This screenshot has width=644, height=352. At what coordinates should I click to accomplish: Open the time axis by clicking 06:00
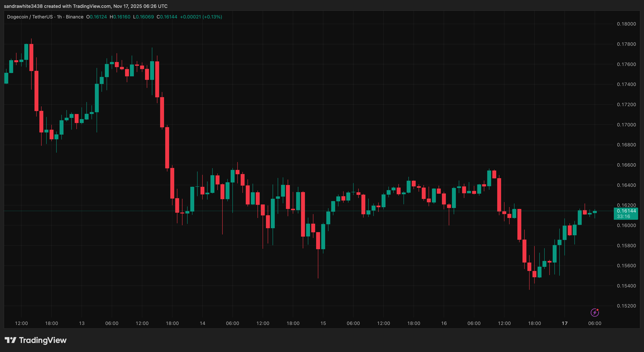coord(595,323)
